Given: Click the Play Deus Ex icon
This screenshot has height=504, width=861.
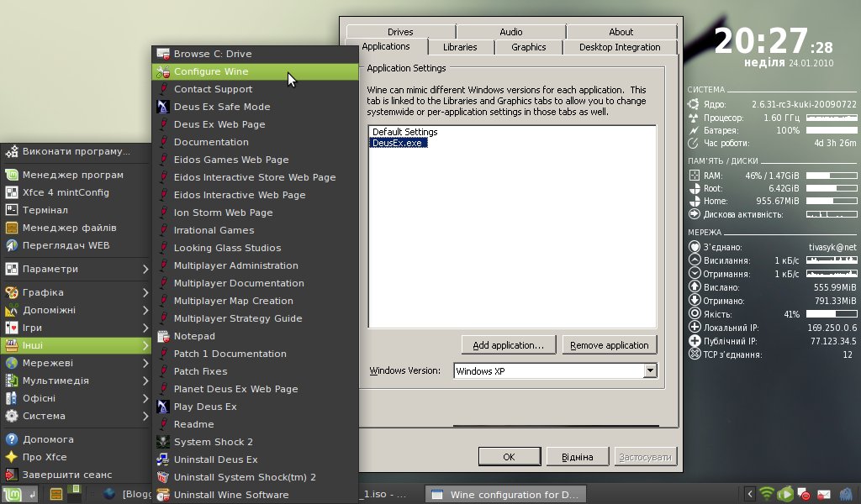Looking at the screenshot, I should coord(163,407).
